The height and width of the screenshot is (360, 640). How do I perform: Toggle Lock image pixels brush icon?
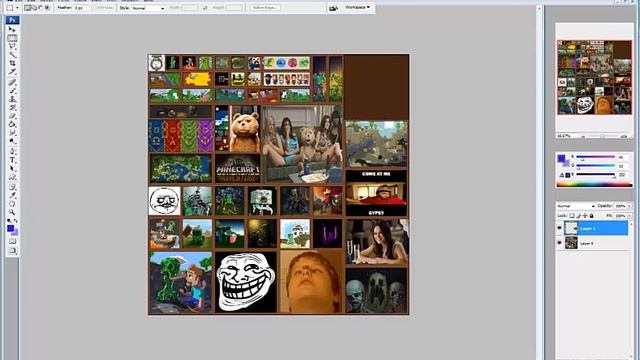(578, 216)
